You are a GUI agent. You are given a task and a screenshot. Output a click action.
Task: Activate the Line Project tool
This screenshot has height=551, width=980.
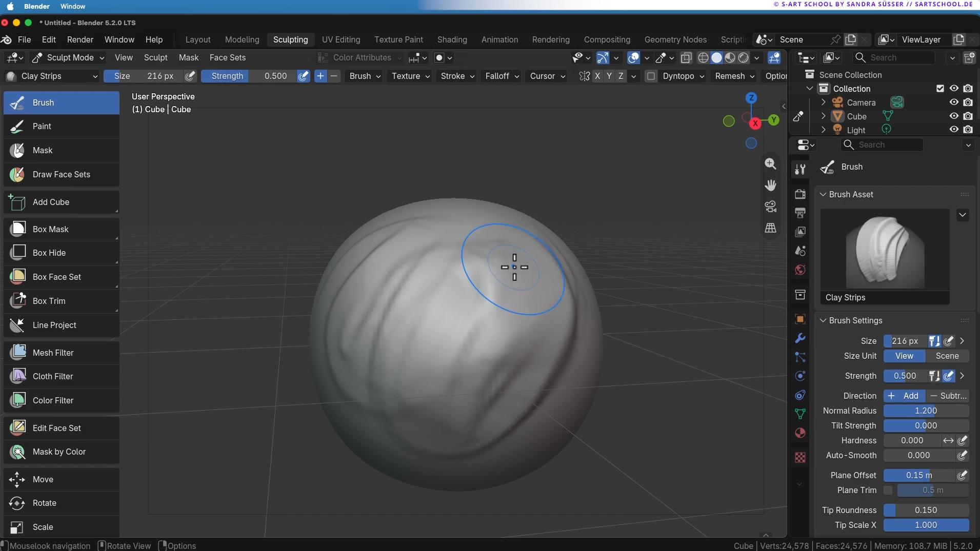pyautogui.click(x=62, y=325)
